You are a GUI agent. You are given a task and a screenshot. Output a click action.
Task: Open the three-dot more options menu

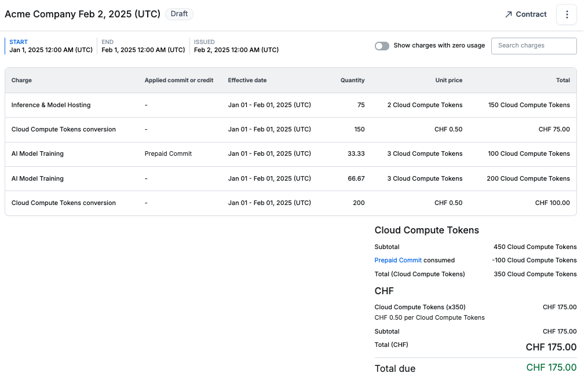(566, 14)
